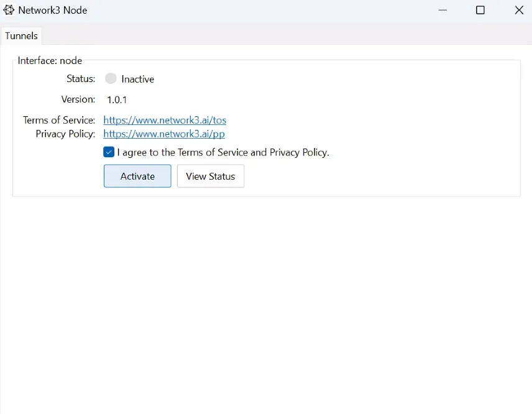This screenshot has width=532, height=414.
Task: Click the 'Privacy Policy:' field label
Action: click(65, 134)
